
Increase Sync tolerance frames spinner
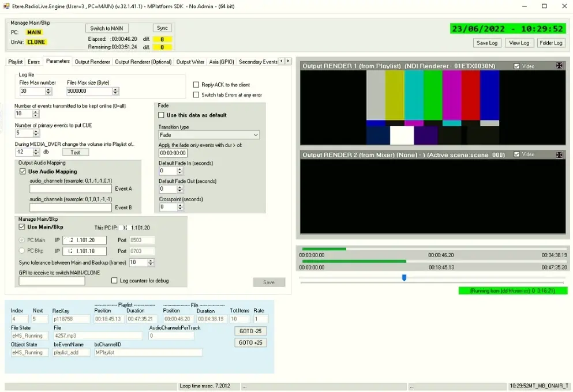[151, 260]
